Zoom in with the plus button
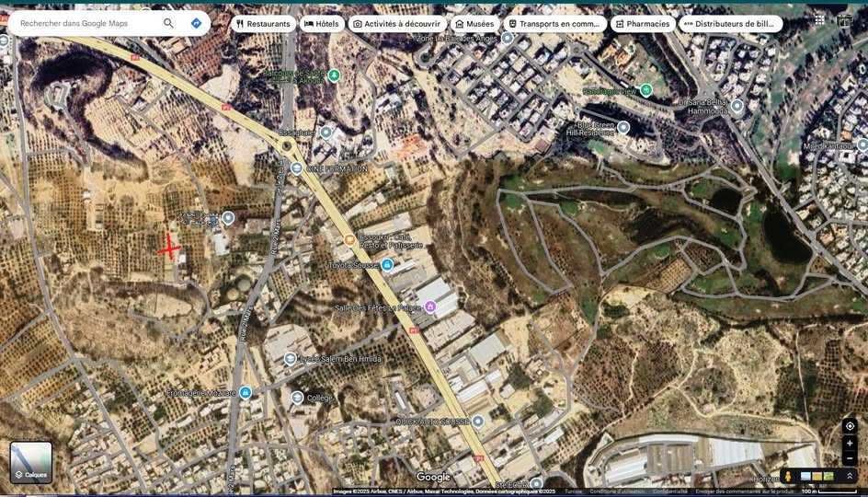This screenshot has height=497, width=868. pyautogui.click(x=849, y=444)
